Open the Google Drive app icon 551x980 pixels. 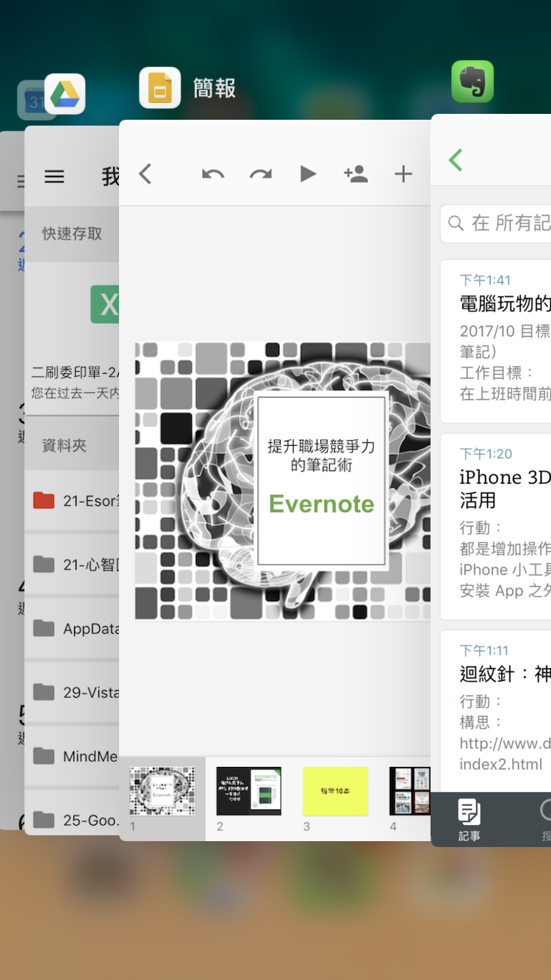click(65, 94)
